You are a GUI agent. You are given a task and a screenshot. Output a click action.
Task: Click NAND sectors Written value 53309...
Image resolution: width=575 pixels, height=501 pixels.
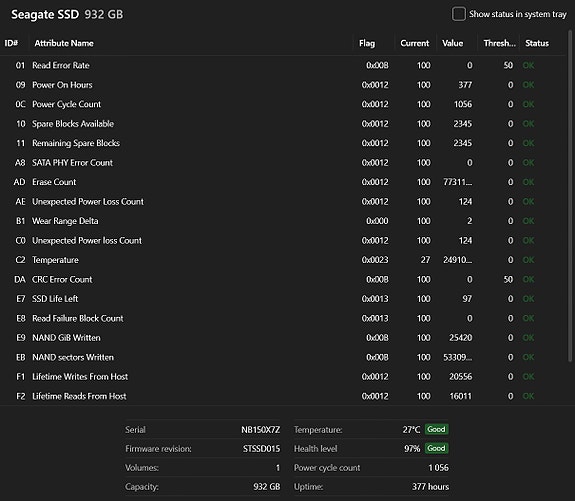click(458, 357)
